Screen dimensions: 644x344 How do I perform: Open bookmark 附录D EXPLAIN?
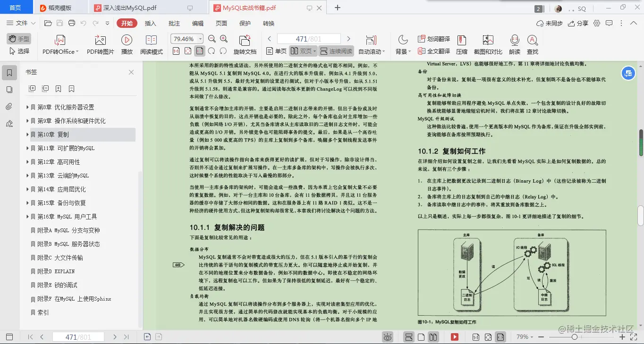coord(56,271)
